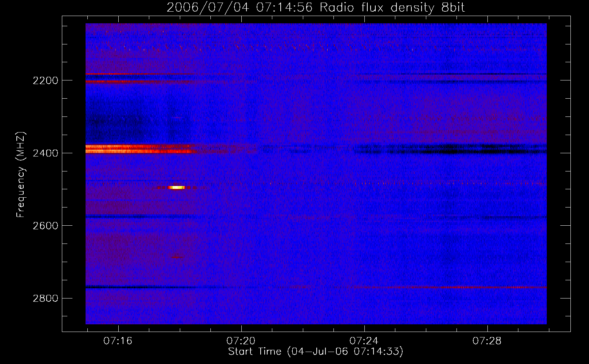This screenshot has height=364, width=589.
Task: Click the "Frequency (MHZ)" y-axis label
Action: click(x=21, y=175)
